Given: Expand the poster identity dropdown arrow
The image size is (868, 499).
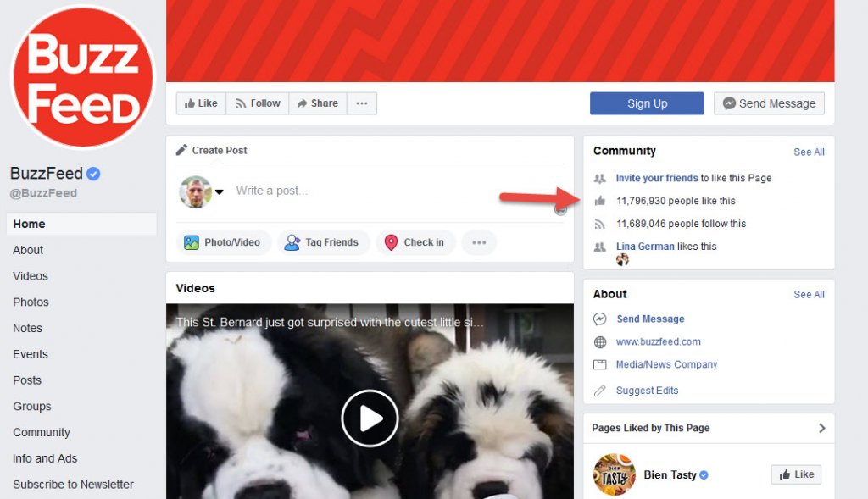Looking at the screenshot, I should point(220,192).
